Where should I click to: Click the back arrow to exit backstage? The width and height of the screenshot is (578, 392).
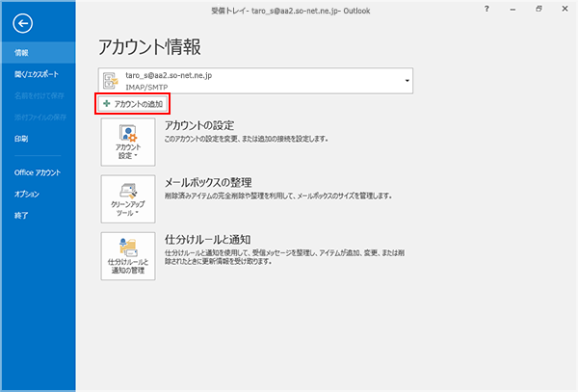pos(23,22)
